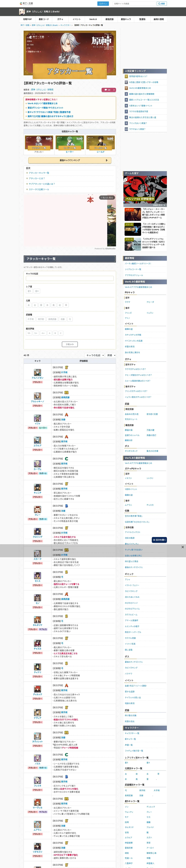Click the リセット filter button

coord(70,344)
